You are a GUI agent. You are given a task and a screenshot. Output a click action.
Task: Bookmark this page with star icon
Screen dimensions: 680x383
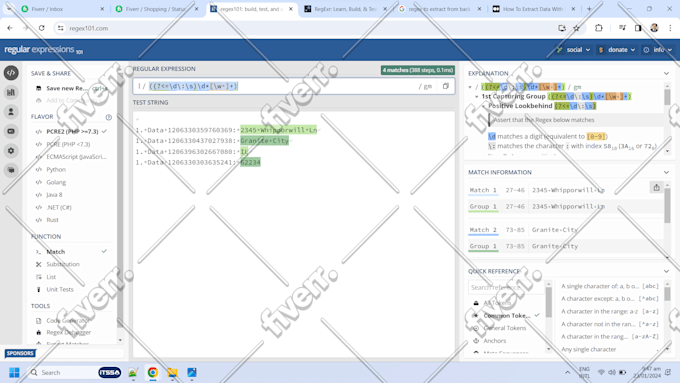[x=576, y=28]
